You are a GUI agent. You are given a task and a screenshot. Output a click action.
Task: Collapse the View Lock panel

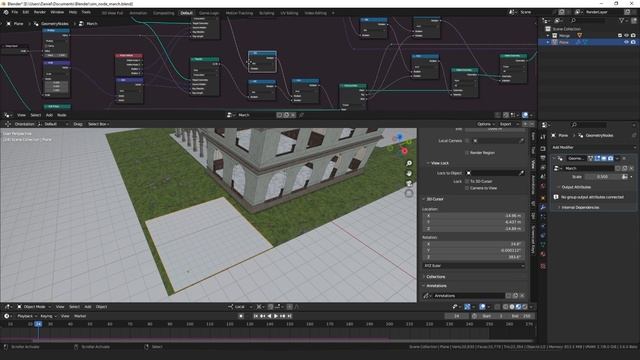pos(438,163)
